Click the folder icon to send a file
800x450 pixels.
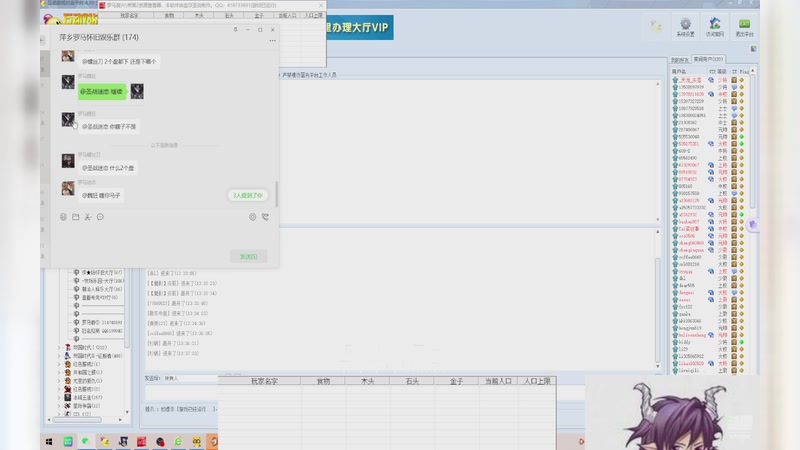(76, 217)
